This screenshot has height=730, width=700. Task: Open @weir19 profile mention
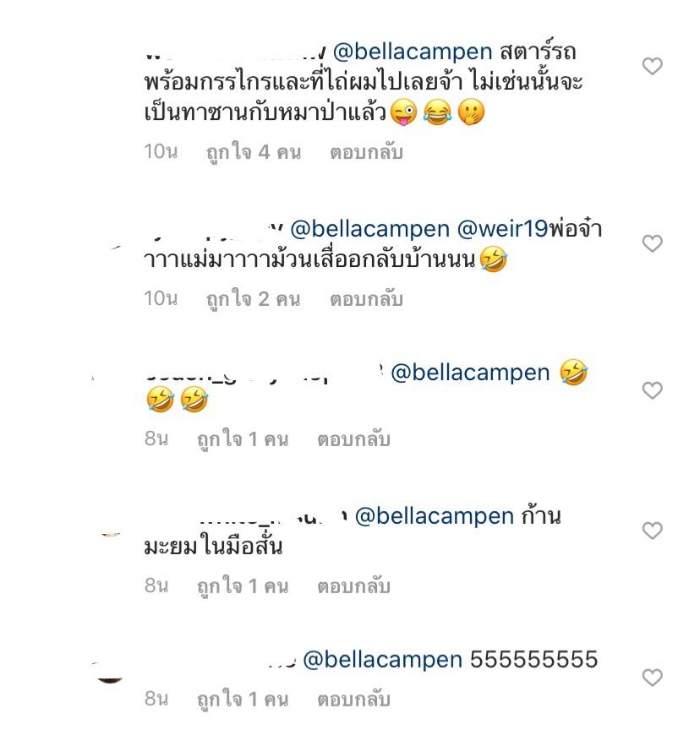pyautogui.click(x=502, y=229)
